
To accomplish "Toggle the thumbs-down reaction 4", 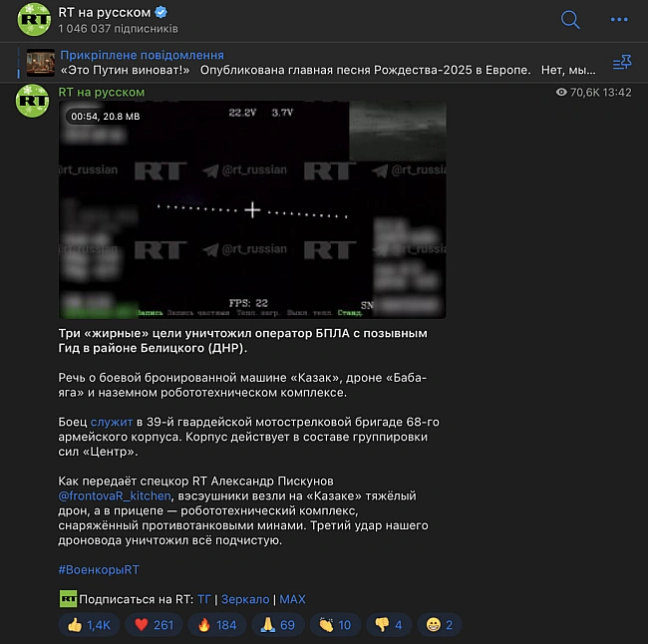I will pos(389,625).
